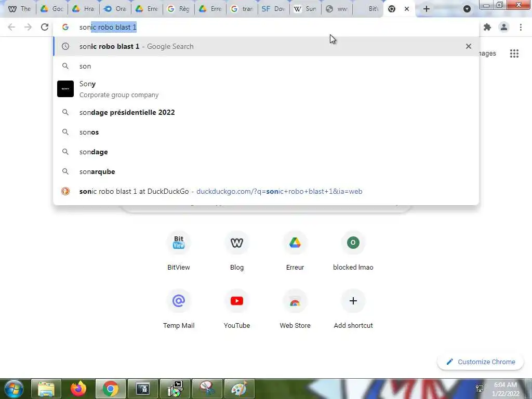This screenshot has height=399, width=532.
Task: Select the 'sonic robo blast 1' Google Search suggestion
Action: (x=266, y=46)
